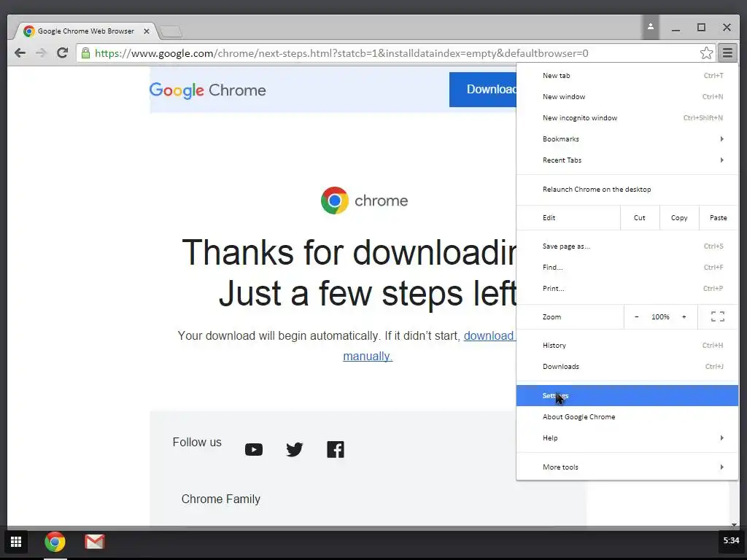Open a New incognito window
This screenshot has width=747, height=560.
coord(627,117)
